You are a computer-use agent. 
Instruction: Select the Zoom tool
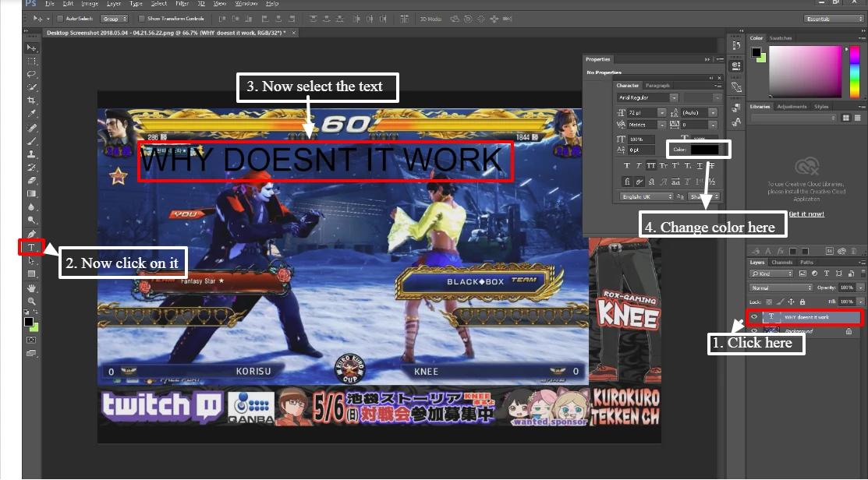[x=31, y=302]
